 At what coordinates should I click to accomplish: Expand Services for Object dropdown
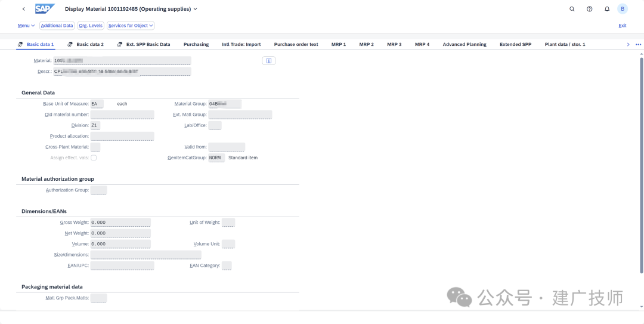point(131,26)
